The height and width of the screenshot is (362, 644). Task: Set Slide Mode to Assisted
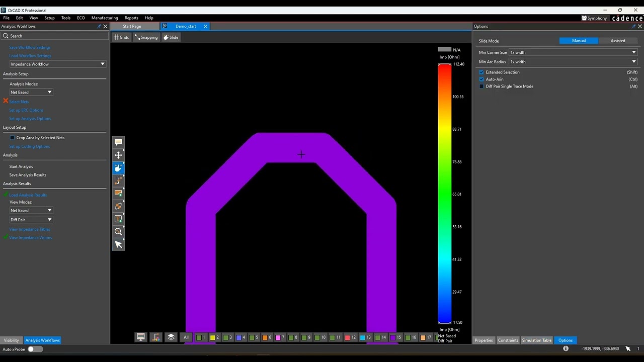coord(618,41)
